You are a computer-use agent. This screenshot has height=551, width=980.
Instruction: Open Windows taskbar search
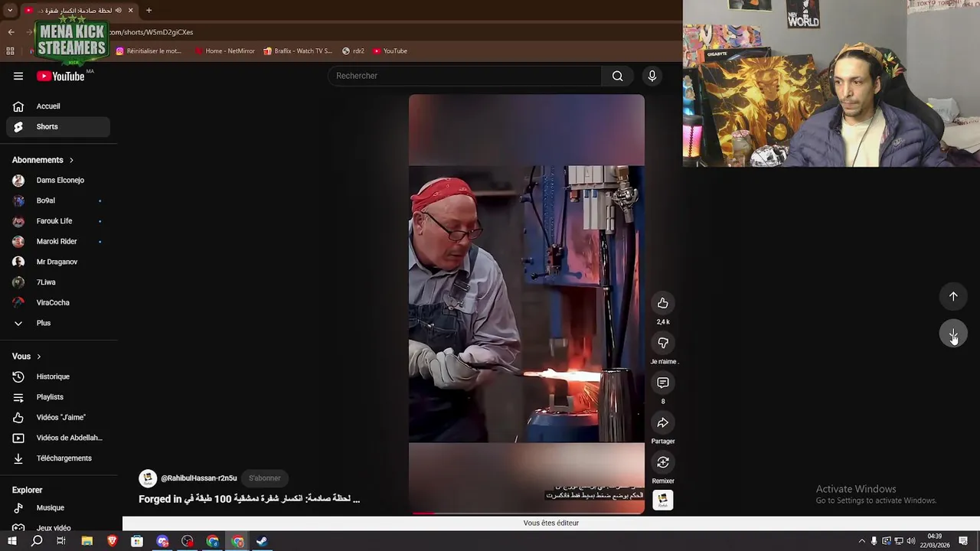click(37, 541)
